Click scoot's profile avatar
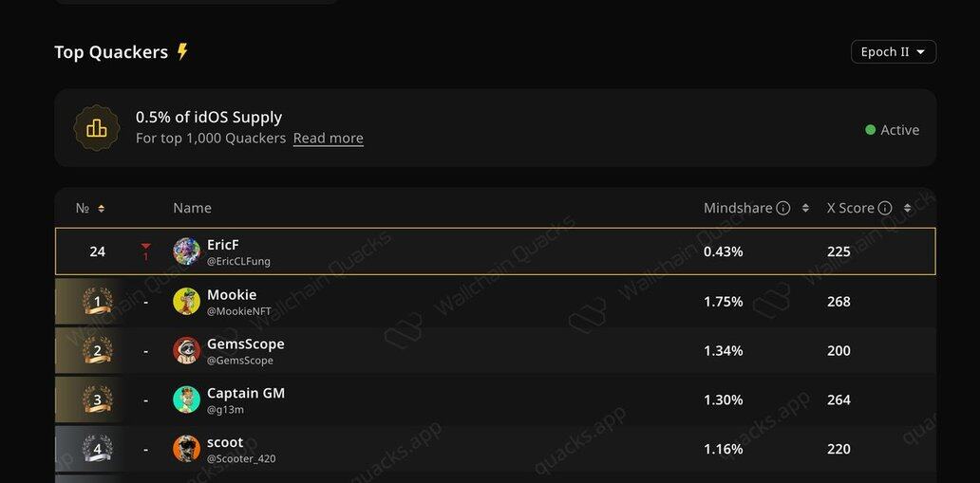The width and height of the screenshot is (980, 483). (186, 449)
